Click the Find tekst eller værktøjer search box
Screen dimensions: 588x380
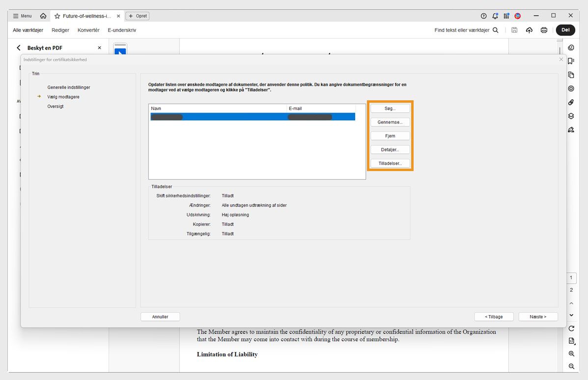point(466,30)
